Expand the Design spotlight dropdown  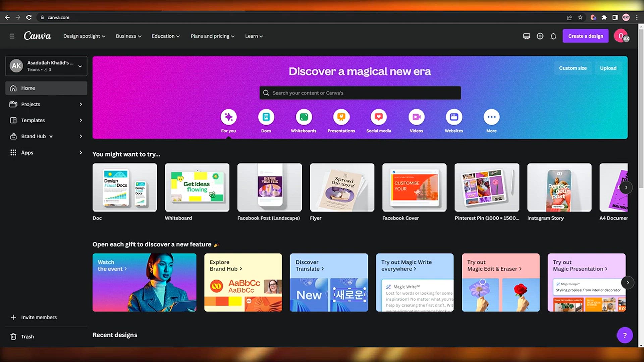[x=84, y=36]
